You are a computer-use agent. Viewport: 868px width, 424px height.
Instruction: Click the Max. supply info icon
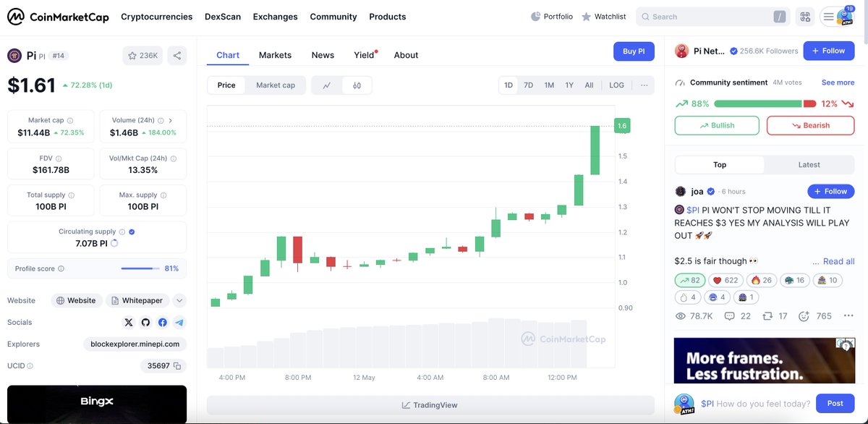pyautogui.click(x=163, y=195)
